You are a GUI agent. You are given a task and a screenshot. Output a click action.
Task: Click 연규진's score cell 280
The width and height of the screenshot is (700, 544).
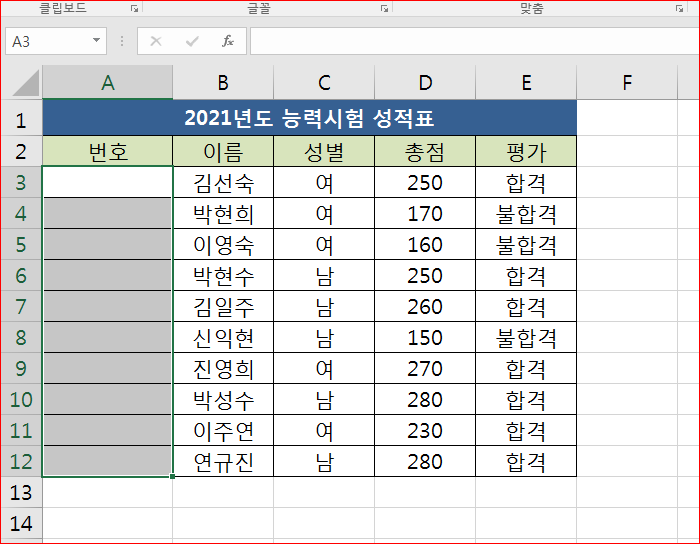425,461
